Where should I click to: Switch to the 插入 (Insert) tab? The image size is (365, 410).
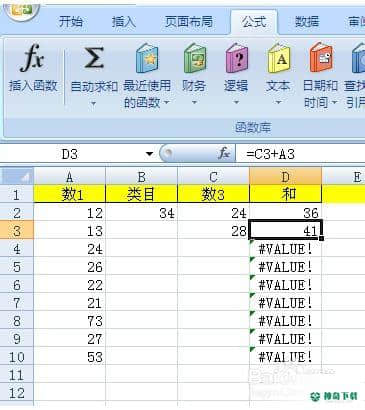tap(124, 22)
